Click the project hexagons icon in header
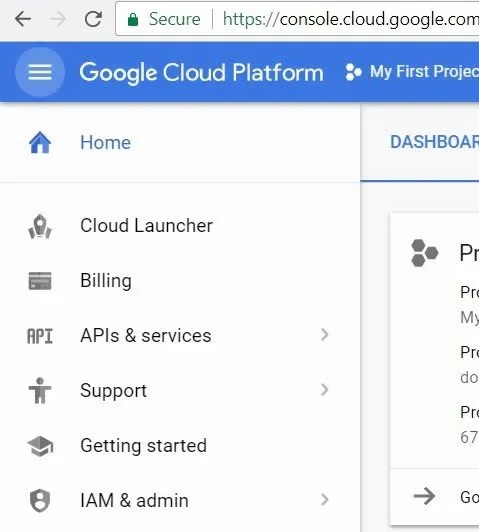This screenshot has width=479, height=532. (353, 72)
